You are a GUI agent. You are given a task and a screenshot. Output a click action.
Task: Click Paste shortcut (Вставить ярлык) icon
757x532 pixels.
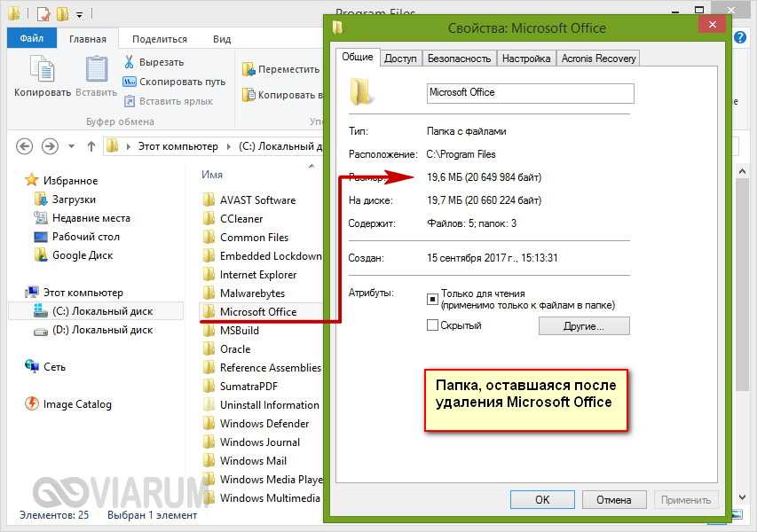[x=129, y=101]
